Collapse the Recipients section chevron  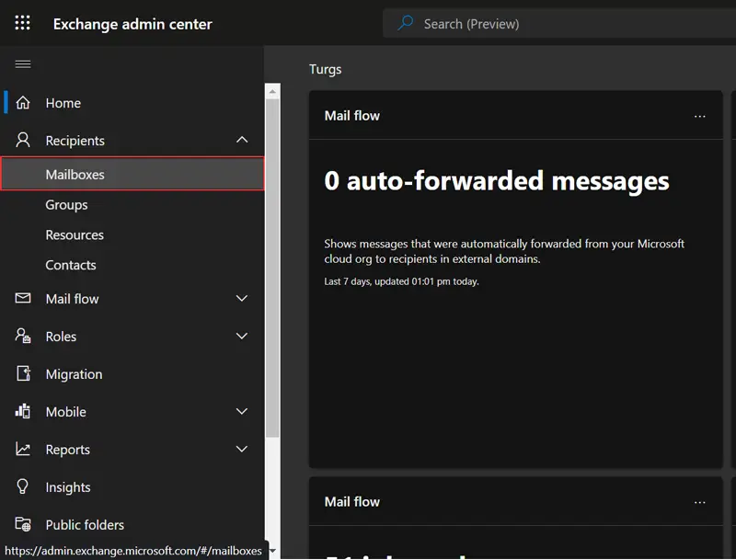tap(242, 141)
